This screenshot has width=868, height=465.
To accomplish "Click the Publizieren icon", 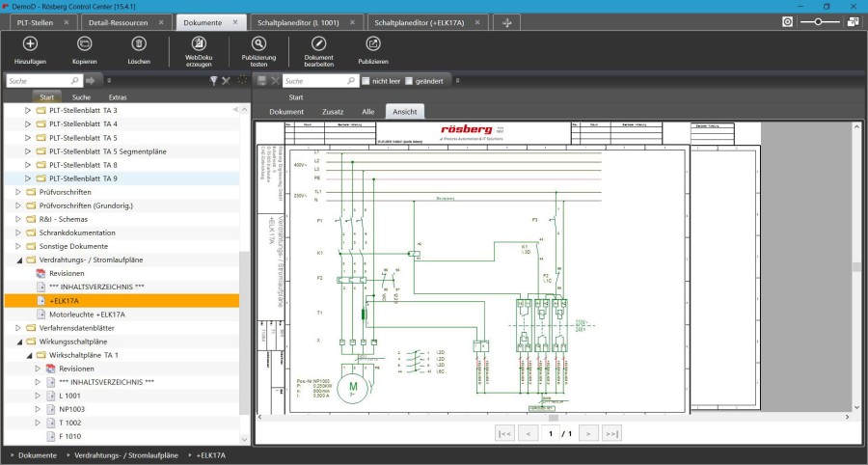I will [373, 43].
